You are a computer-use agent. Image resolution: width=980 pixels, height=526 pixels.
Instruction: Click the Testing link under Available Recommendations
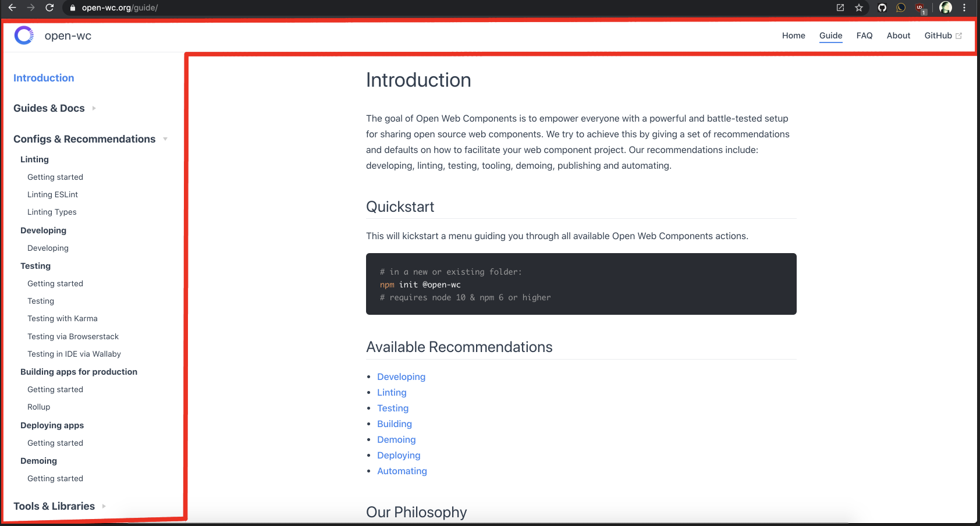[393, 408]
